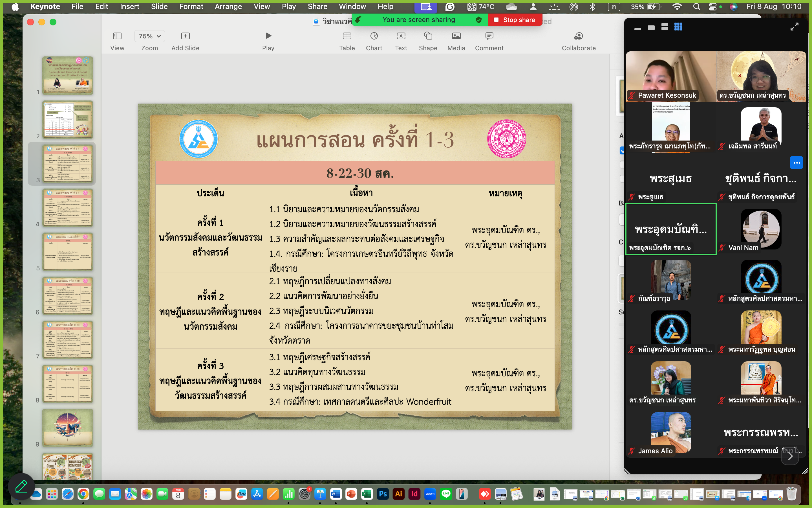Click the screen sharing security shield icon

pyautogui.click(x=479, y=20)
